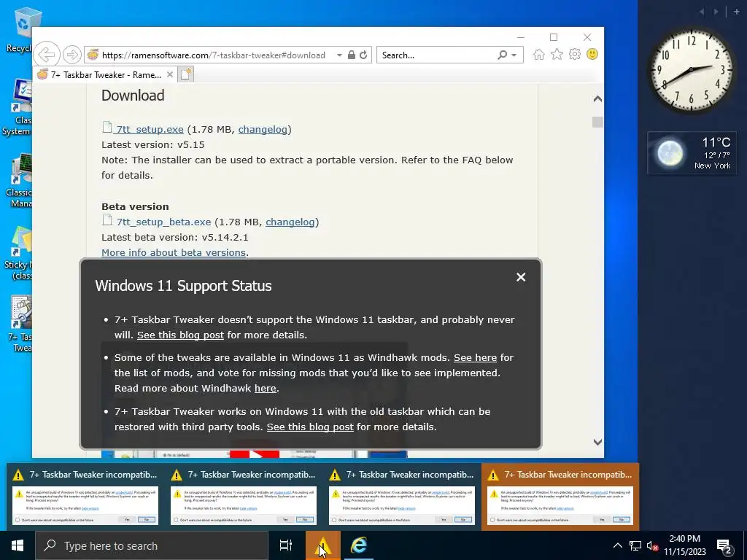Open the changelog link for beta version
Image resolution: width=747 pixels, height=560 pixels.
[290, 222]
